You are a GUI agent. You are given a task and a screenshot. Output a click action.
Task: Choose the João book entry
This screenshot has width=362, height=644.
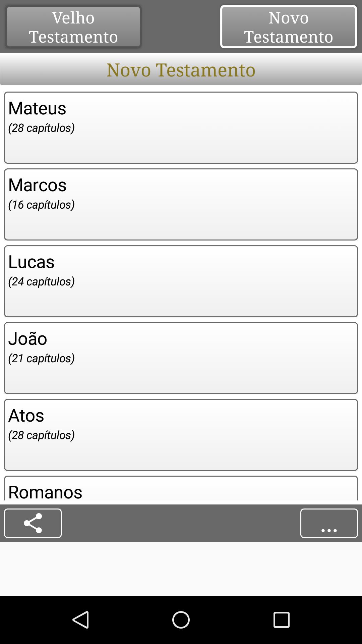(181, 358)
